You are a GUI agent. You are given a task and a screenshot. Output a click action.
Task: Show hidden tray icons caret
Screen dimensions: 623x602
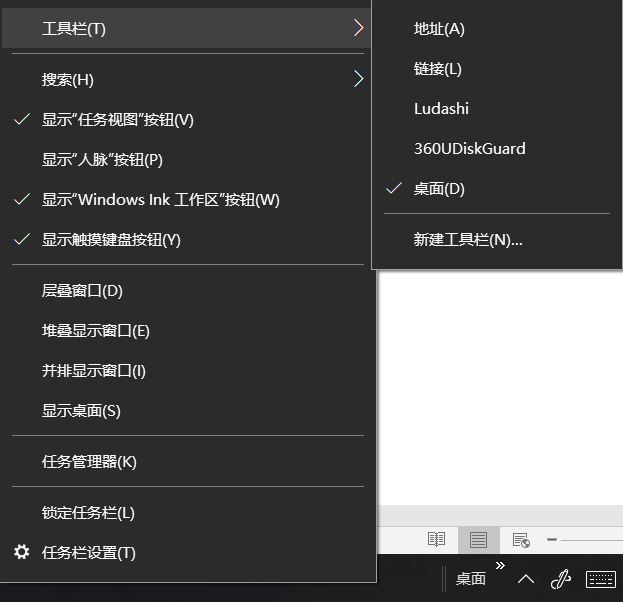(x=526, y=579)
